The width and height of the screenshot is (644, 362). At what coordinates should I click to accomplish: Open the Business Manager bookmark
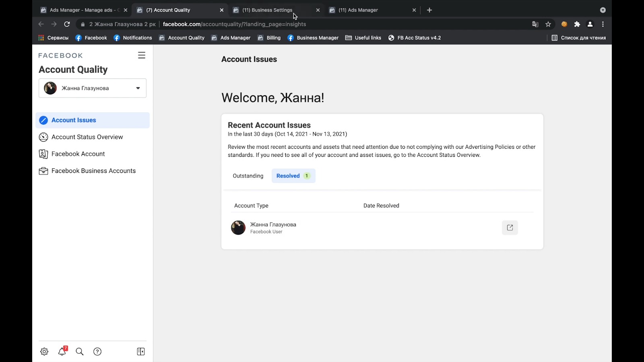click(313, 38)
